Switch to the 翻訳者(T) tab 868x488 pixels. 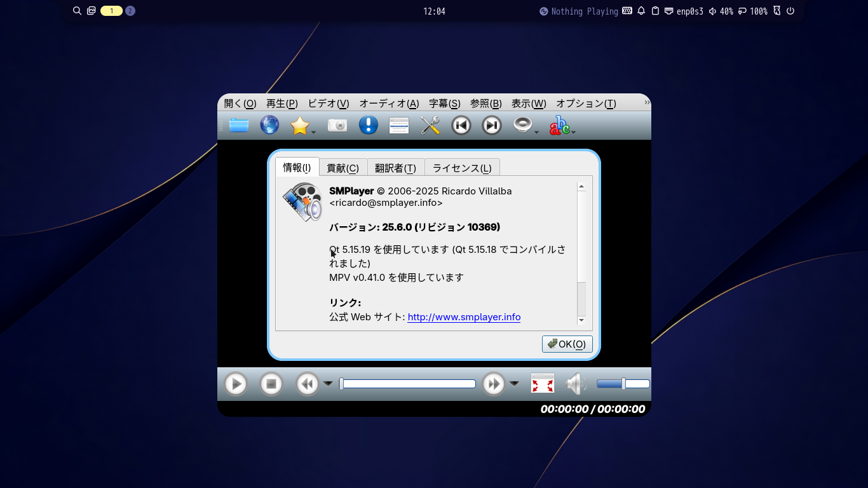pyautogui.click(x=396, y=168)
